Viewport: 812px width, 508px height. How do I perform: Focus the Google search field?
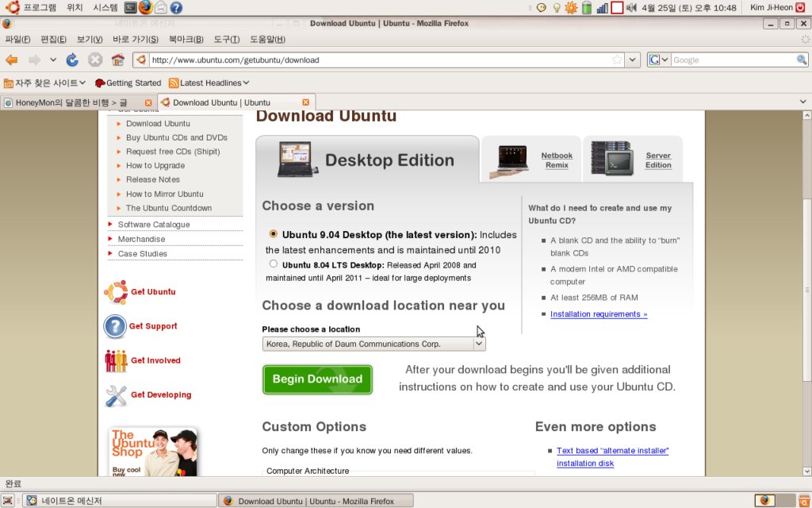[x=733, y=60]
